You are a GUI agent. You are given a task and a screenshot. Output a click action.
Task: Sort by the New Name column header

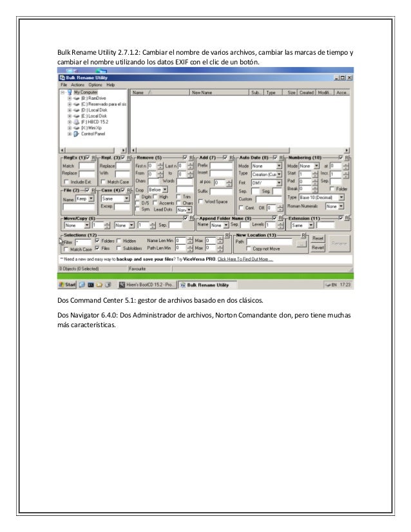click(219, 93)
